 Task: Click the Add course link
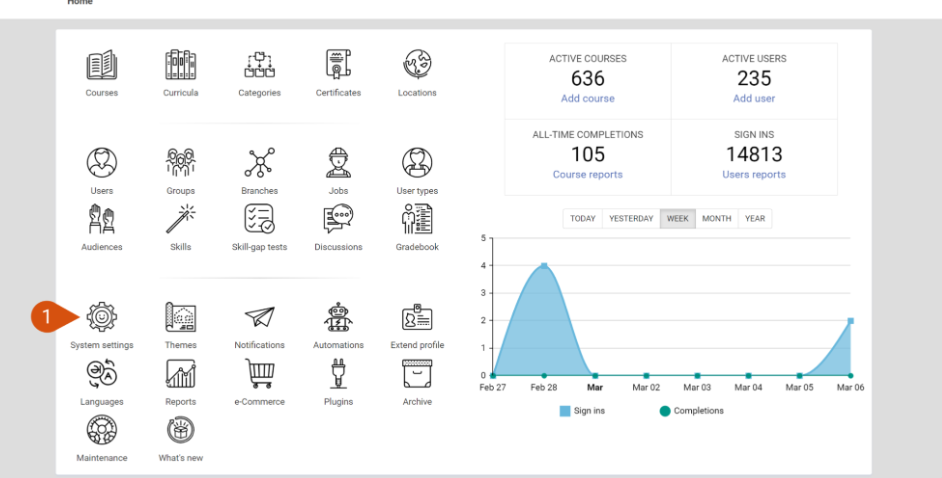[x=588, y=98]
